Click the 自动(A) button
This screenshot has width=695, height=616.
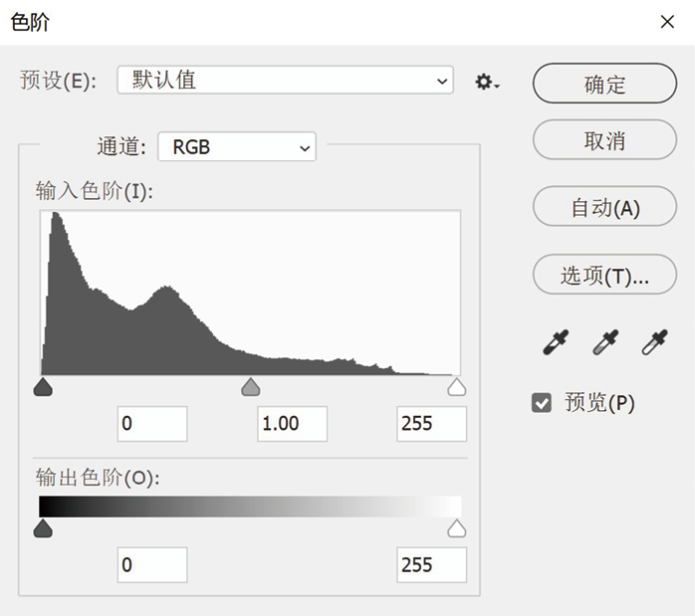pyautogui.click(x=604, y=206)
